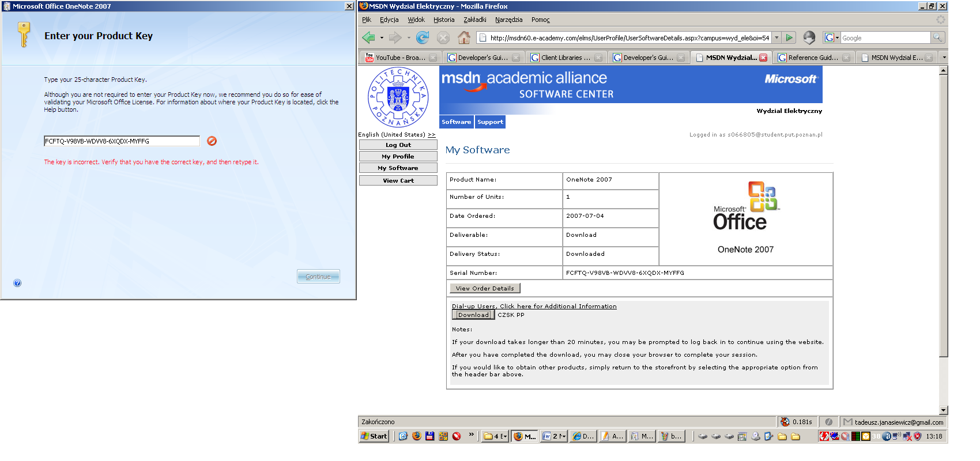Click Continue in the OneNote product key dialog

318,277
